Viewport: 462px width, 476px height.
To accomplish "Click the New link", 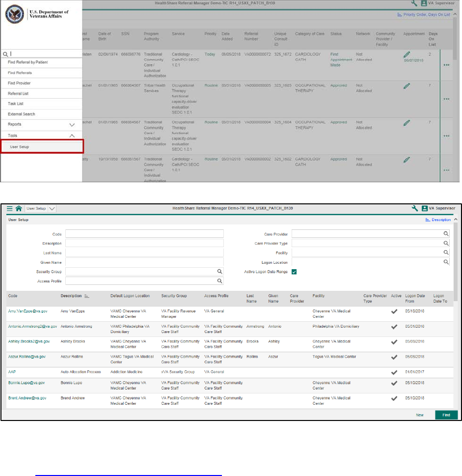I will 419,415.
